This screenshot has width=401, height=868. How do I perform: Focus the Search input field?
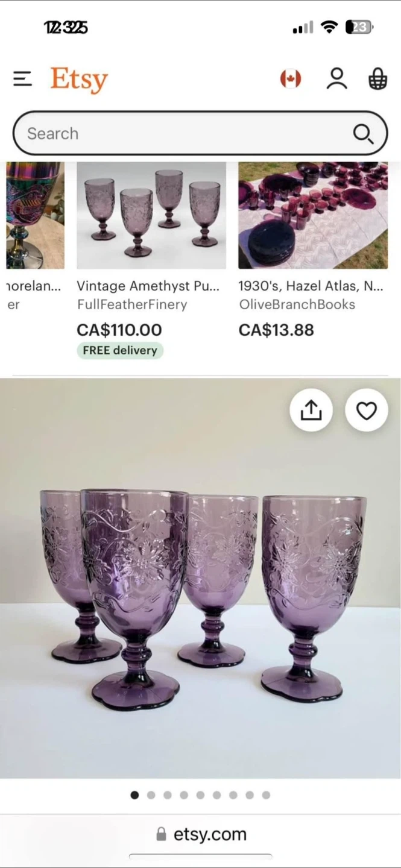[181, 134]
